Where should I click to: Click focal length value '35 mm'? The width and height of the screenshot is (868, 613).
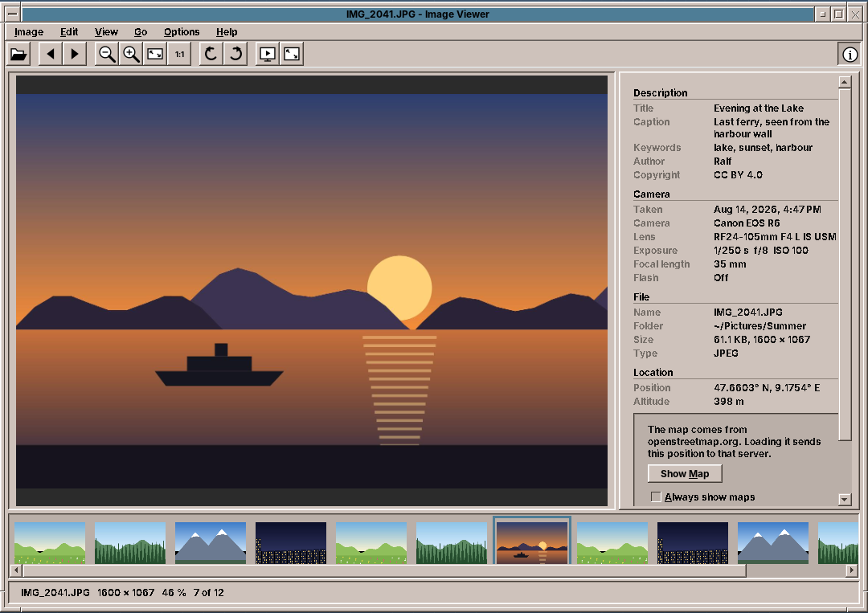click(x=730, y=264)
